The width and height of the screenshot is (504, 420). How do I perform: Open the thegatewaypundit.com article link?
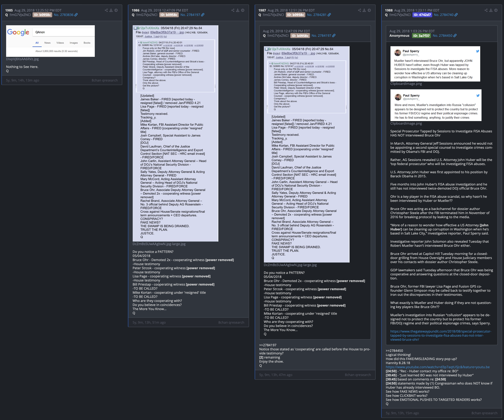click(x=441, y=335)
